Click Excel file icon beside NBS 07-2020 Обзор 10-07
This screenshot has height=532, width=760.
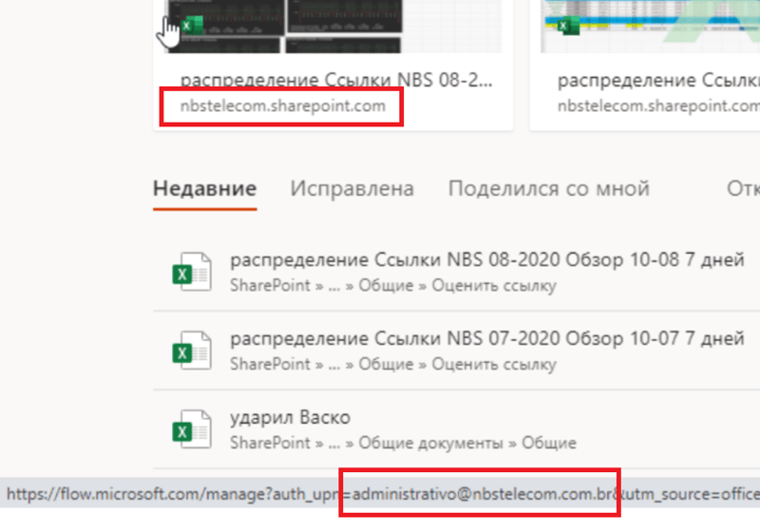(x=192, y=351)
